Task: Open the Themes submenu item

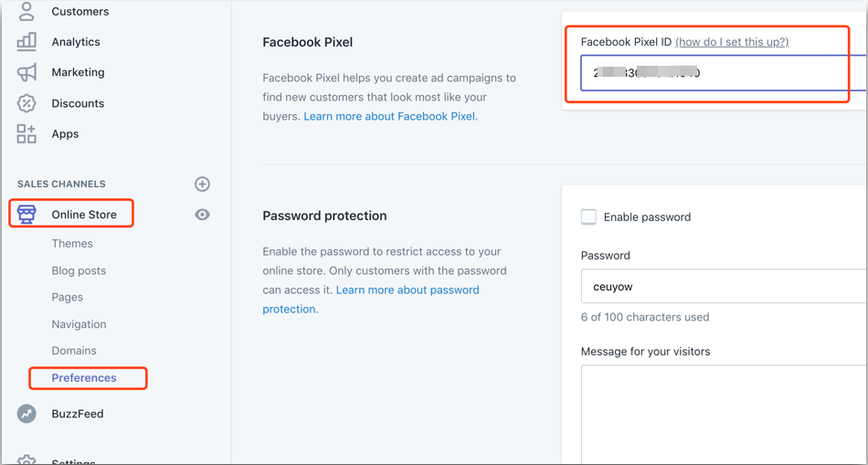Action: (72, 244)
